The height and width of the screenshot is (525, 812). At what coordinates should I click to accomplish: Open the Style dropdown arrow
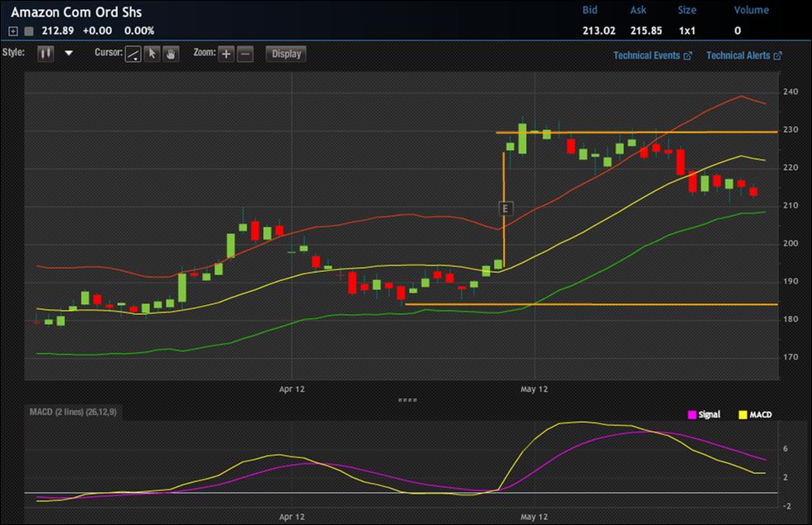(68, 54)
